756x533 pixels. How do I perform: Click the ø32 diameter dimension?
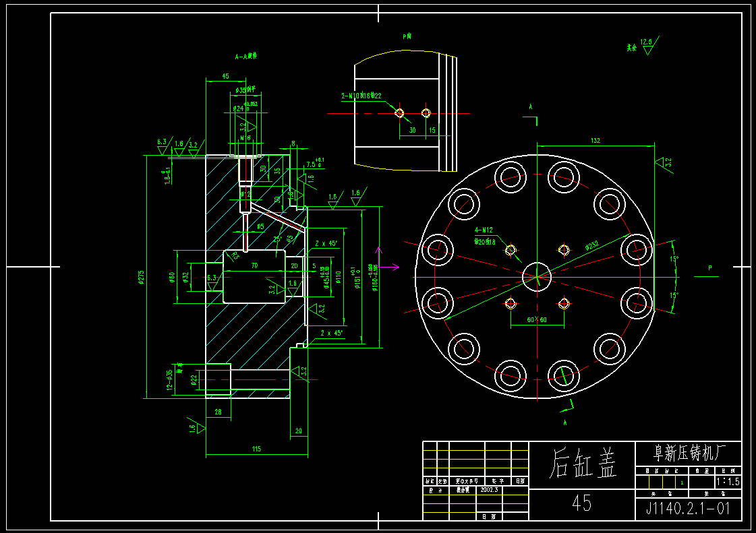(185, 277)
